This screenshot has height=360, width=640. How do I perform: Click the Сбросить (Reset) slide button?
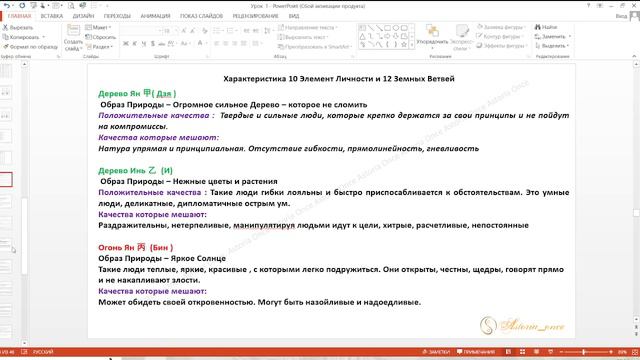(x=100, y=37)
